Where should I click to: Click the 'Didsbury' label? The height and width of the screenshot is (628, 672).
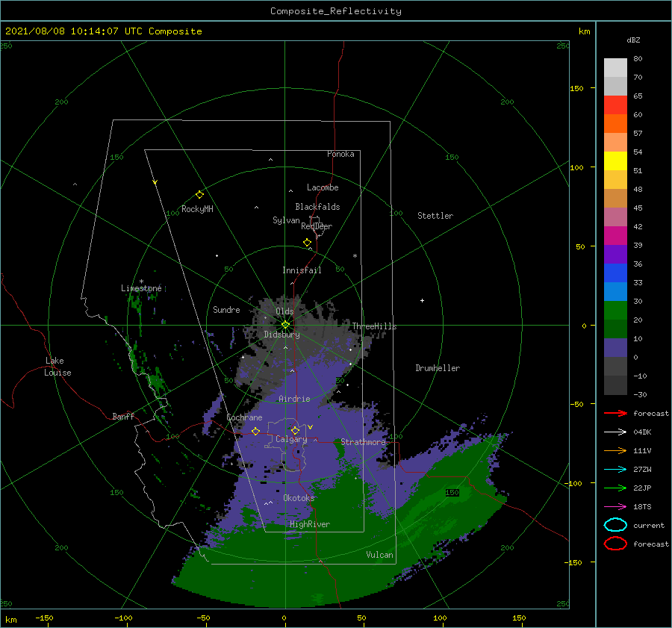pyautogui.click(x=282, y=335)
